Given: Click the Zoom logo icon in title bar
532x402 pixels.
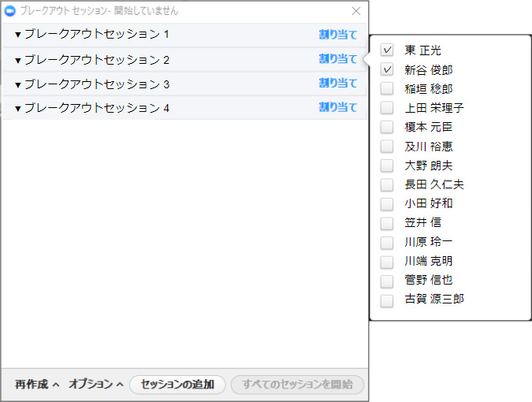Looking at the screenshot, I should pos(10,11).
